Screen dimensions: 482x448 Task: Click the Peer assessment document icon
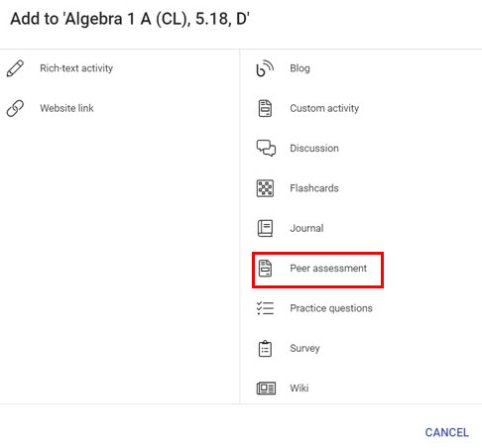[x=265, y=269]
